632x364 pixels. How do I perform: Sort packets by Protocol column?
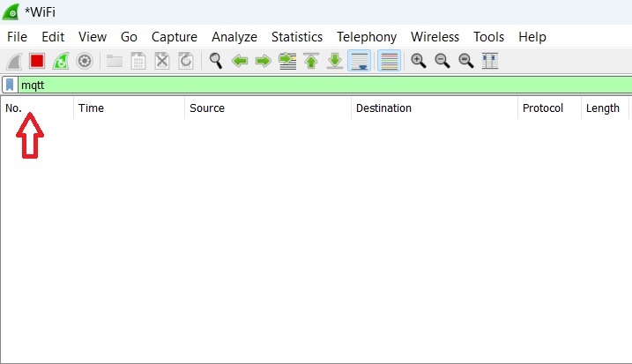(x=549, y=108)
